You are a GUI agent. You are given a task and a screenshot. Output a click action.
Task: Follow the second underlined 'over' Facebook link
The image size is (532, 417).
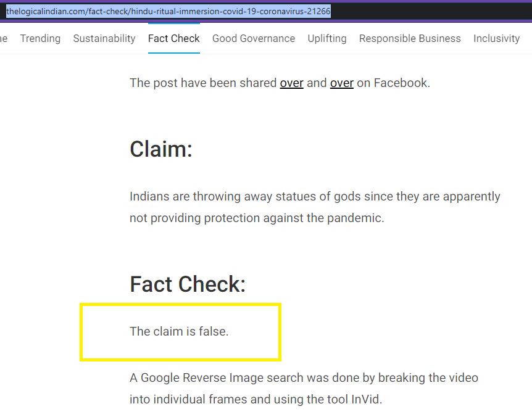click(x=342, y=83)
